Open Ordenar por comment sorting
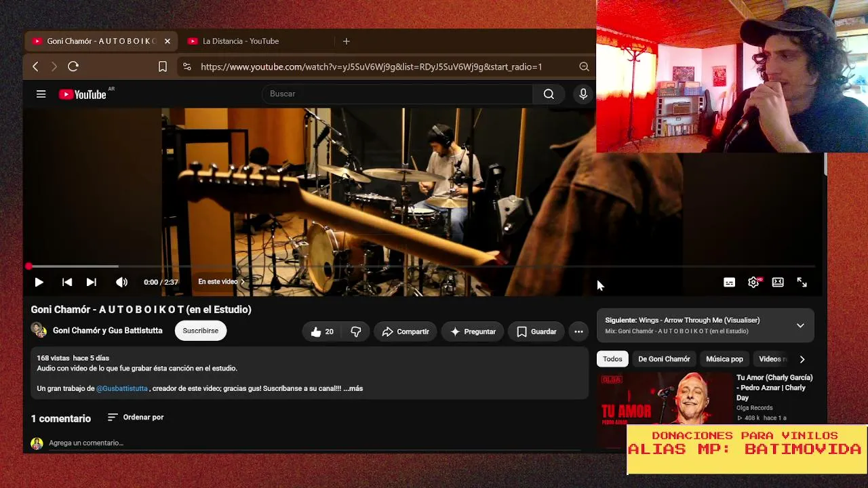Viewport: 868px width, 488px height. coord(136,418)
